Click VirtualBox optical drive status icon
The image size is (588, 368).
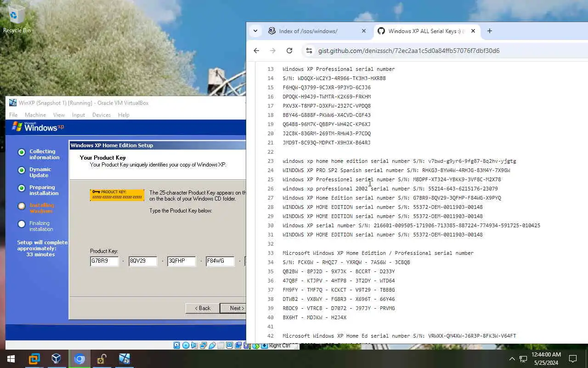click(x=186, y=345)
